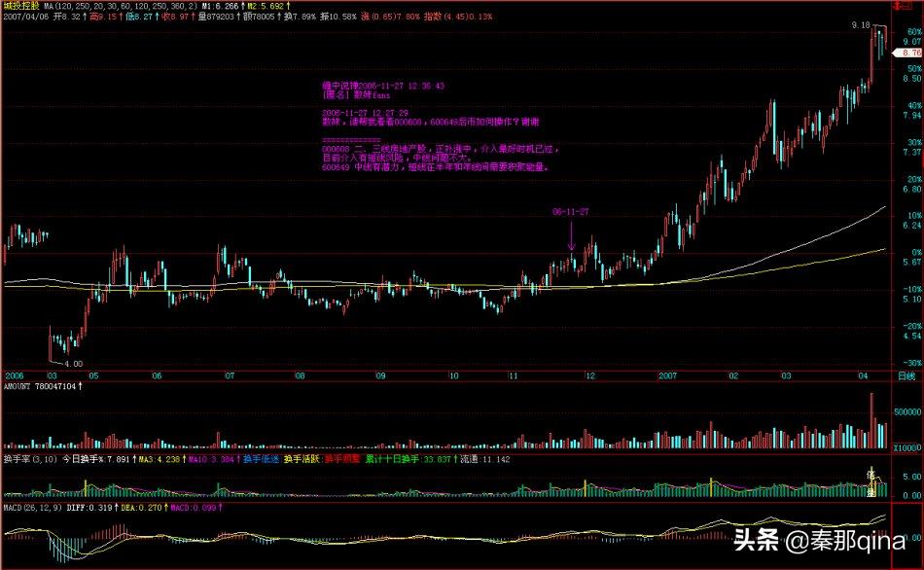This screenshot has height=570, width=924.
Task: Click the 开8.32 open price value
Action: point(69,17)
